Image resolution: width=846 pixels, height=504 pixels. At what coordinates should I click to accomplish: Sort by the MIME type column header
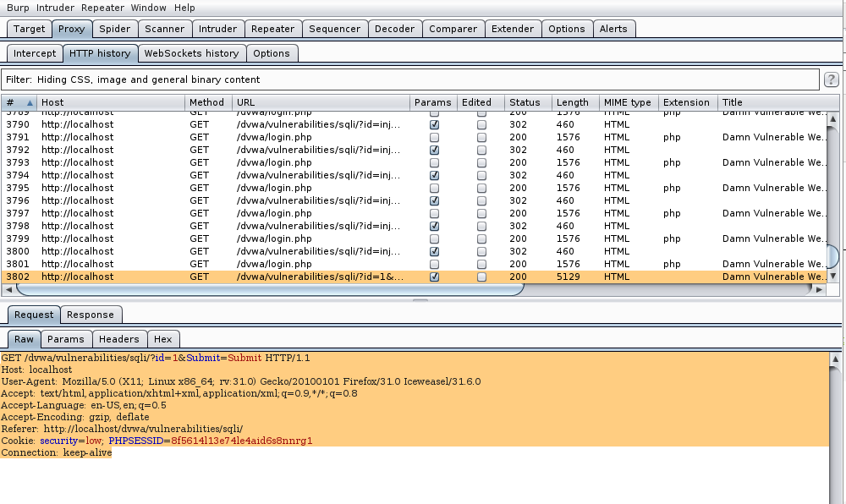click(629, 102)
